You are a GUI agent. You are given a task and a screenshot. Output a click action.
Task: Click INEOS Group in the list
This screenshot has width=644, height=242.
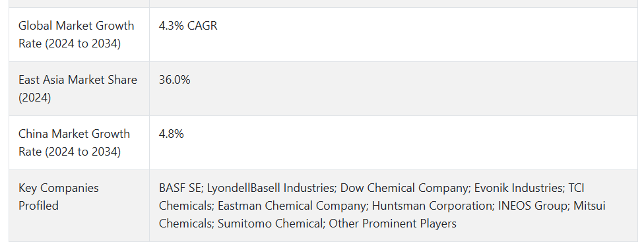pos(533,206)
